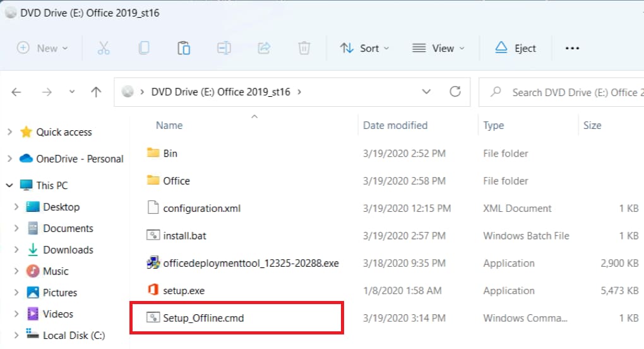Click the Search DVD Drive field
644x349 pixels.
[561, 92]
